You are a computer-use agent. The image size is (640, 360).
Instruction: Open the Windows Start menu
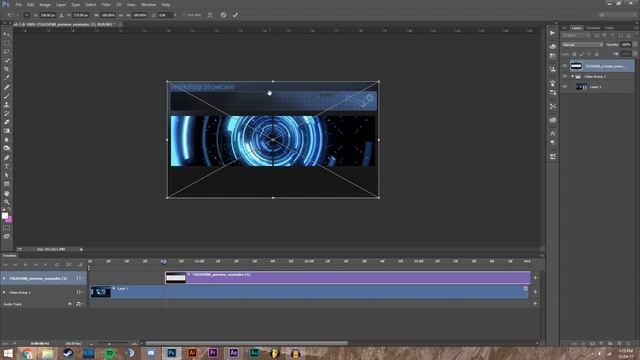point(8,353)
